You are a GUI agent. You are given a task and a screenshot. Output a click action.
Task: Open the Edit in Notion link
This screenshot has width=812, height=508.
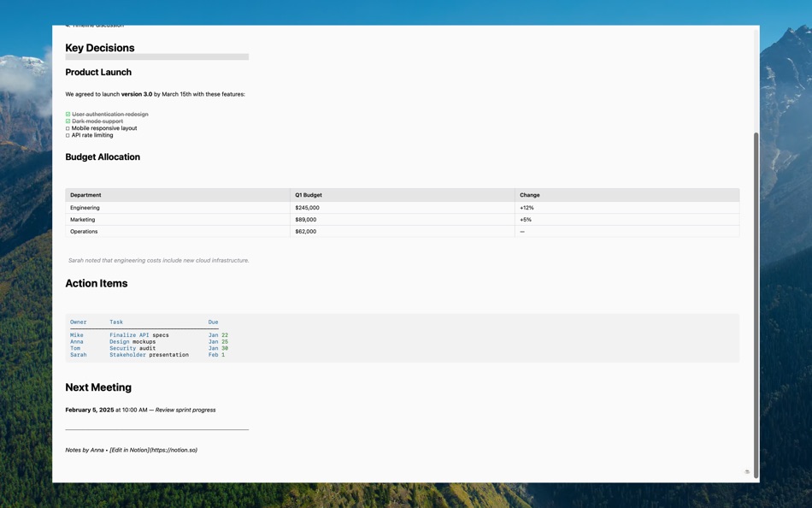(153, 450)
